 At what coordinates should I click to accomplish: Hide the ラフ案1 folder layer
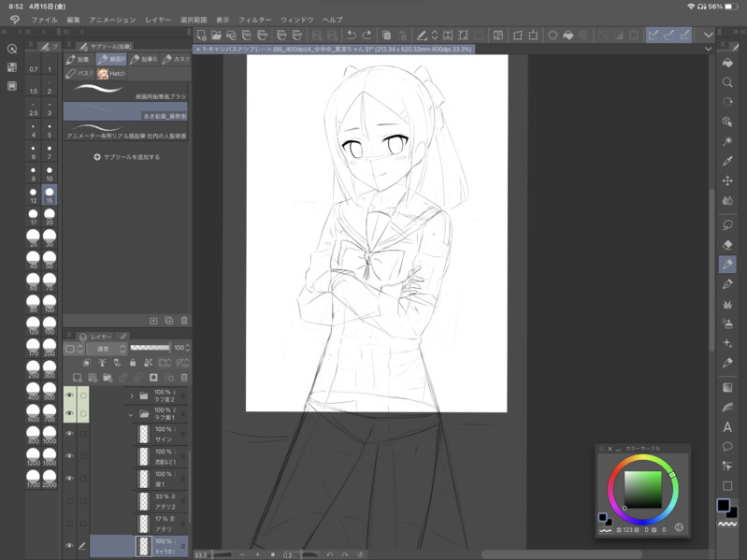coord(69,413)
